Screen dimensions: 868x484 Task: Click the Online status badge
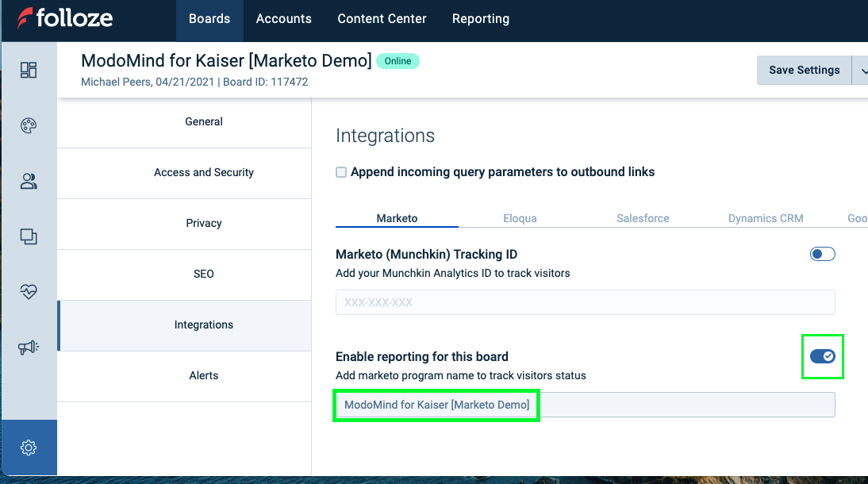398,61
